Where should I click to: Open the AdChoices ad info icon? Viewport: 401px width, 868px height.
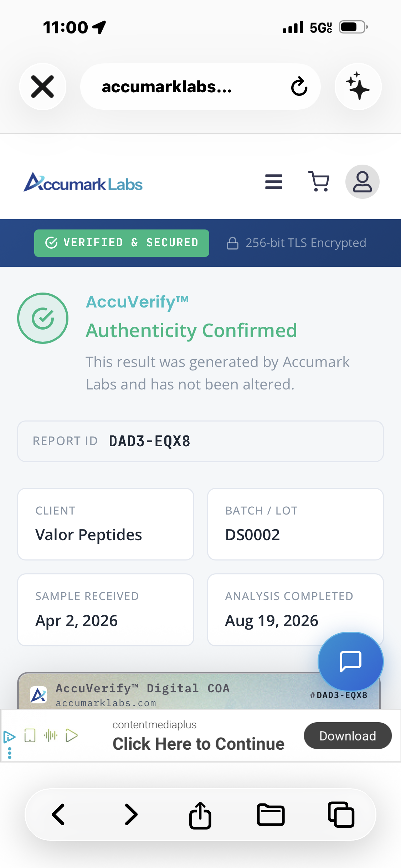coord(9,737)
